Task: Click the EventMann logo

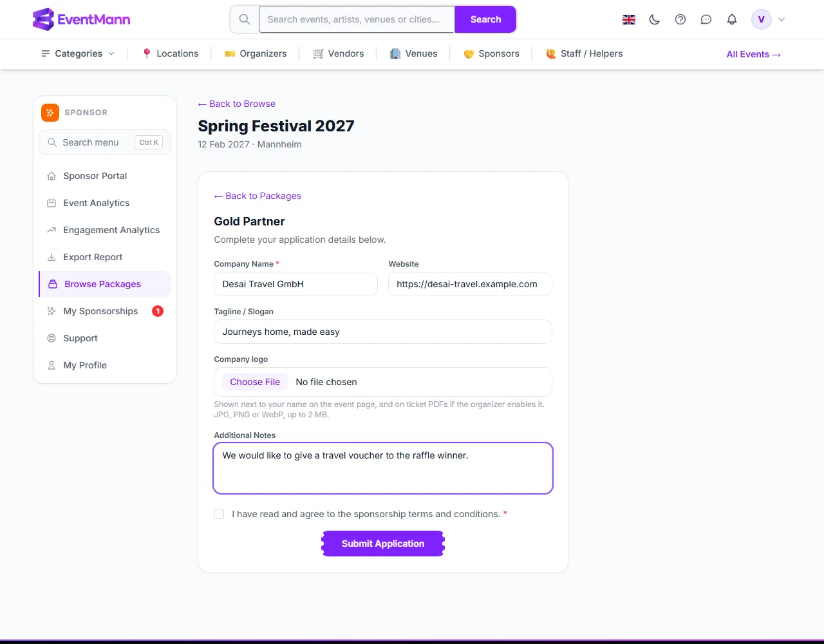Action: click(81, 19)
